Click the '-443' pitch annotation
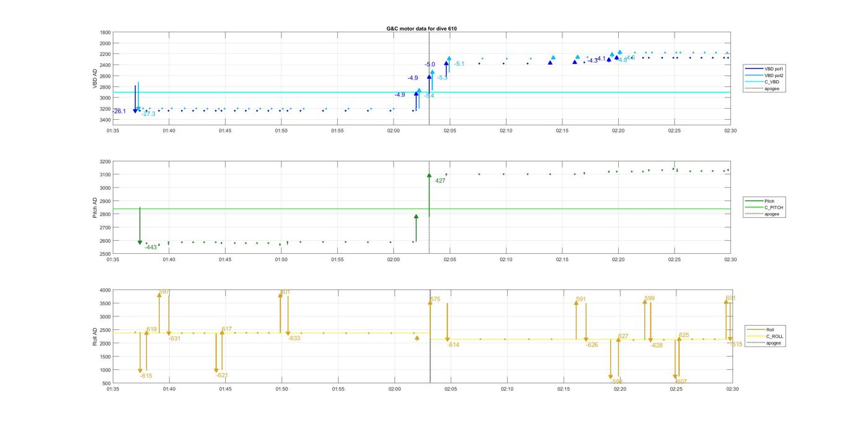Viewport: 868px width, 430px height. [151, 248]
